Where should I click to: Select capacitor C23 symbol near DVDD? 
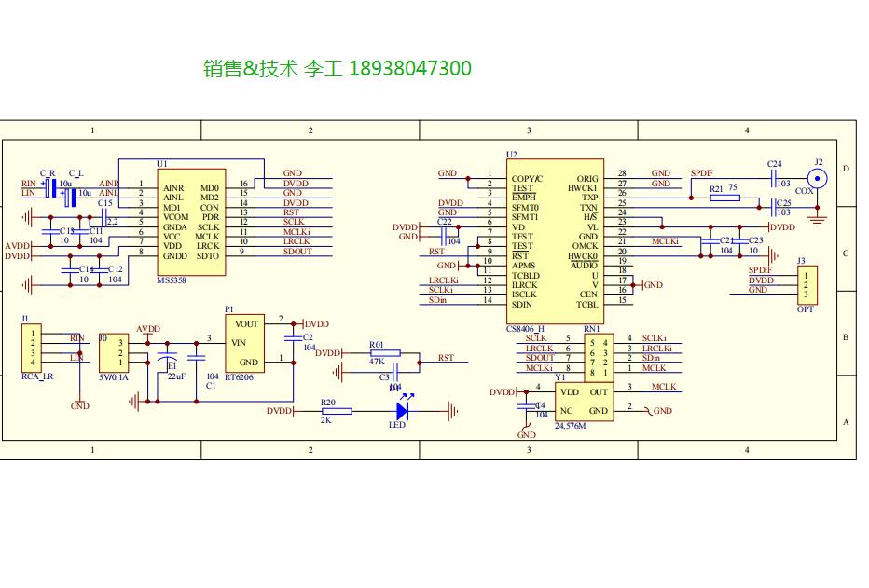point(740,242)
